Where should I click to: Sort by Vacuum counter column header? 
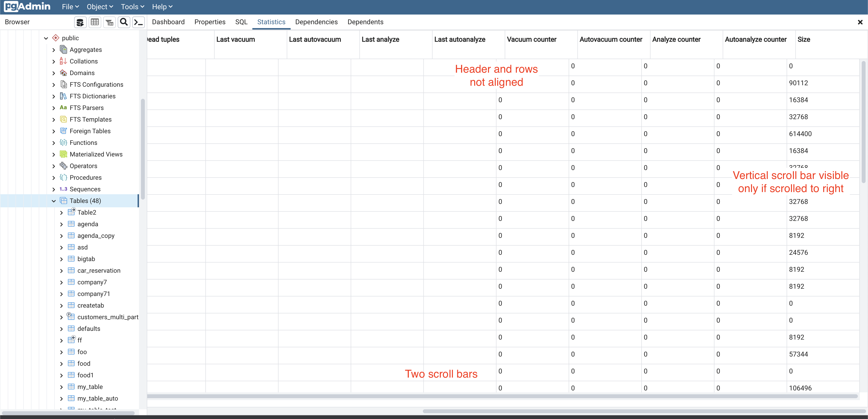[x=531, y=39]
